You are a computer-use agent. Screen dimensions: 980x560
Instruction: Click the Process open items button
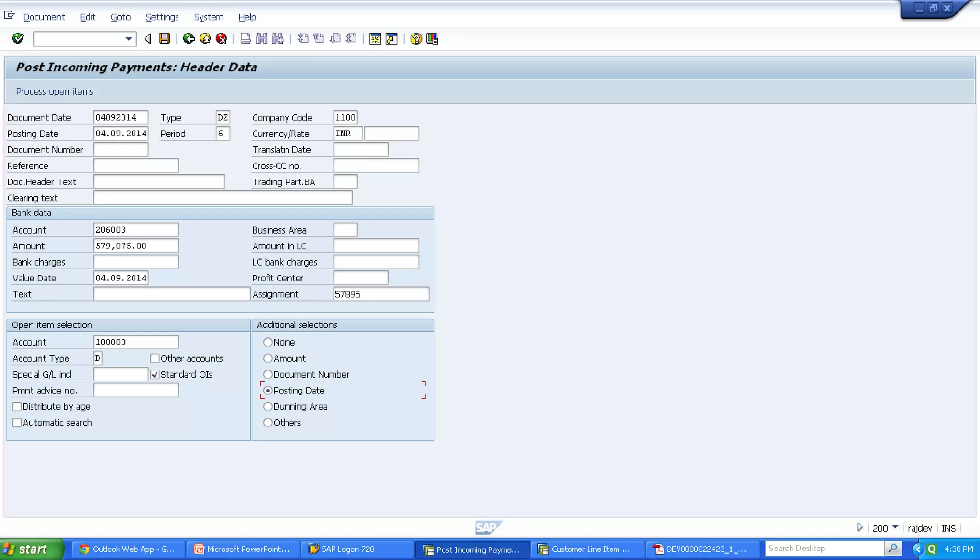tap(55, 91)
